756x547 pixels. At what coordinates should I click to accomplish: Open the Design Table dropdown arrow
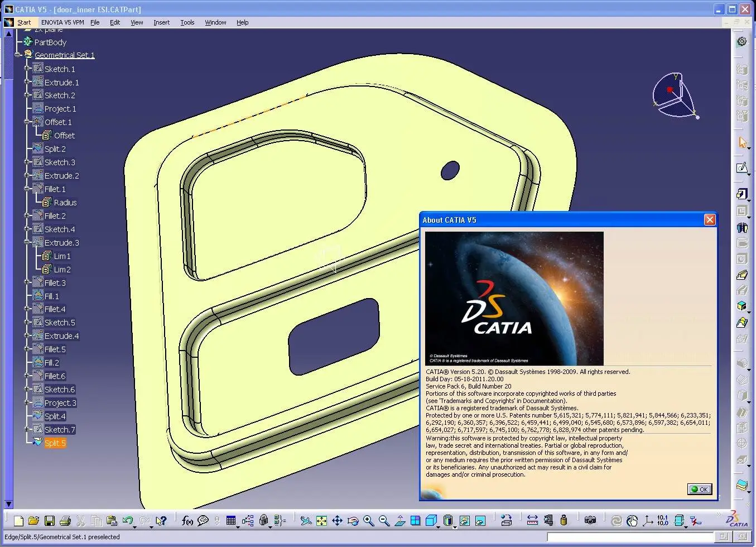coord(238,526)
